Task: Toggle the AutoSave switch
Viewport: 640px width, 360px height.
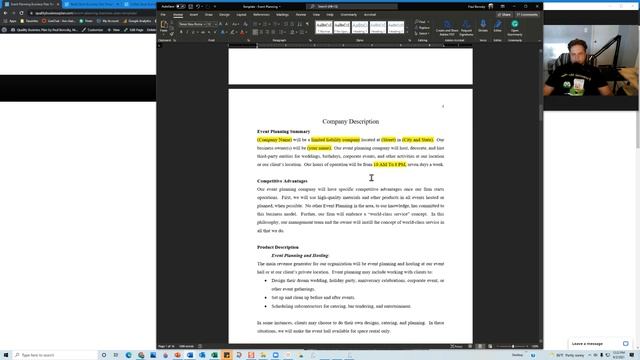Action: tap(181, 7)
